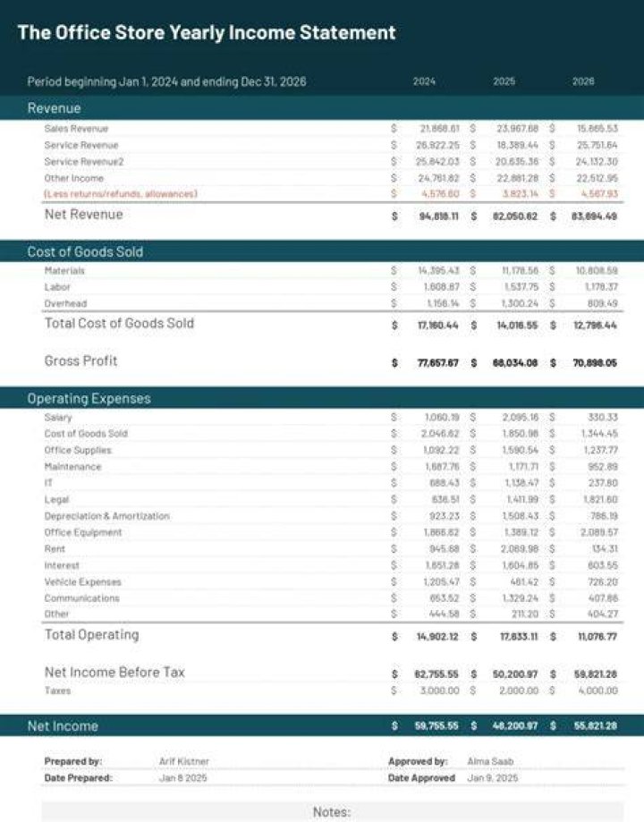Viewport: 644px width, 822px height.
Task: Click the 'Notes:' box
Action: [333, 811]
